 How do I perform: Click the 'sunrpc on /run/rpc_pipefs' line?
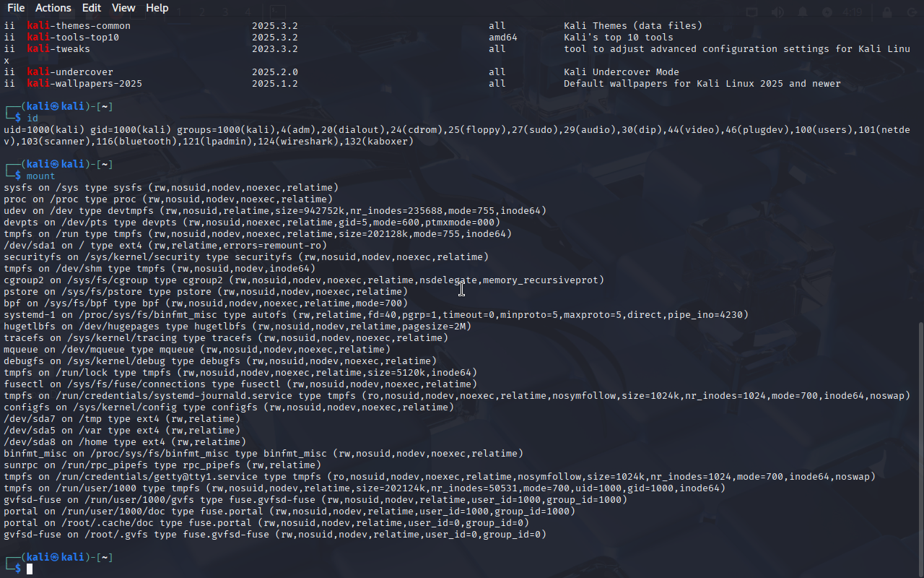(x=162, y=465)
